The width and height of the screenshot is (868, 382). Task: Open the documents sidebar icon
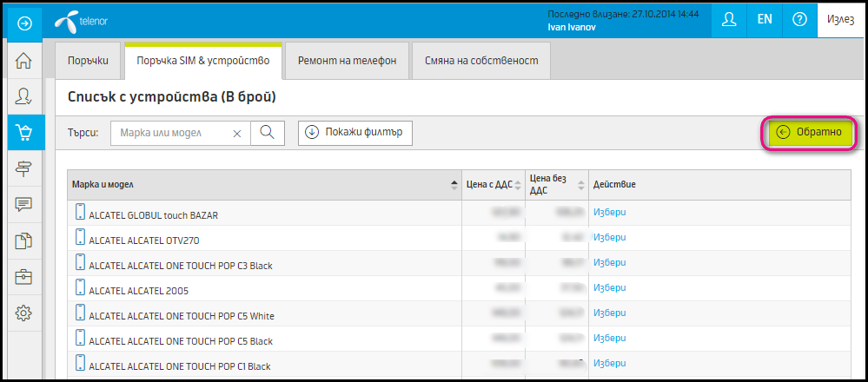point(23,240)
